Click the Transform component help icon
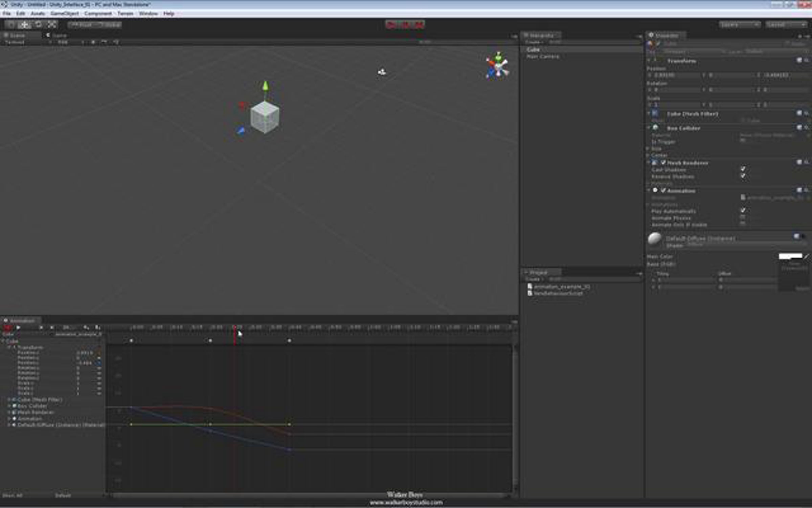This screenshot has height=508, width=812. 799,60
